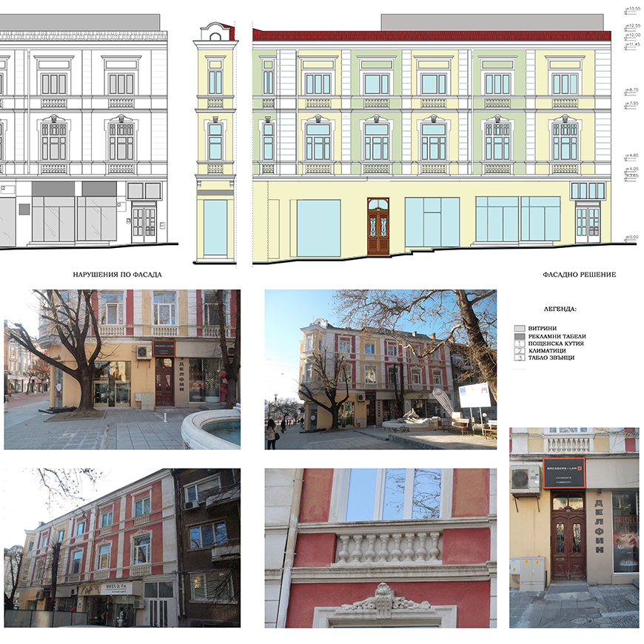Click the ПОЩЕНСКА КУТИЯ legend label
Screen dimensions: 644x644
[x=556, y=343]
